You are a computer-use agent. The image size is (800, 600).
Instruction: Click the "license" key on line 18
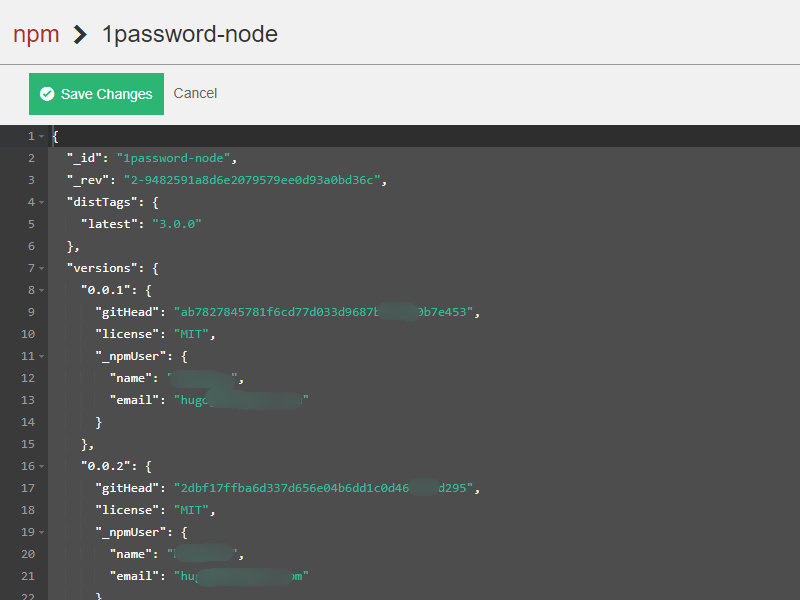[x=127, y=510]
